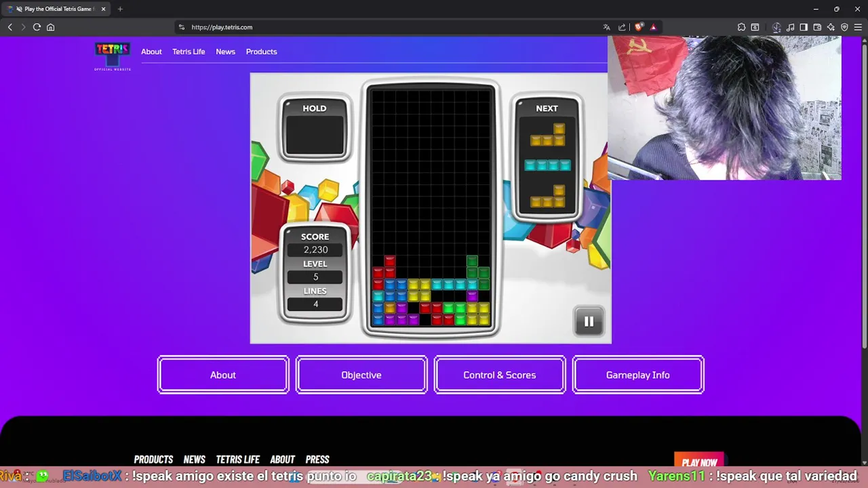Click the lines value 4
Screen dimensions: 868x488
click(x=315, y=304)
